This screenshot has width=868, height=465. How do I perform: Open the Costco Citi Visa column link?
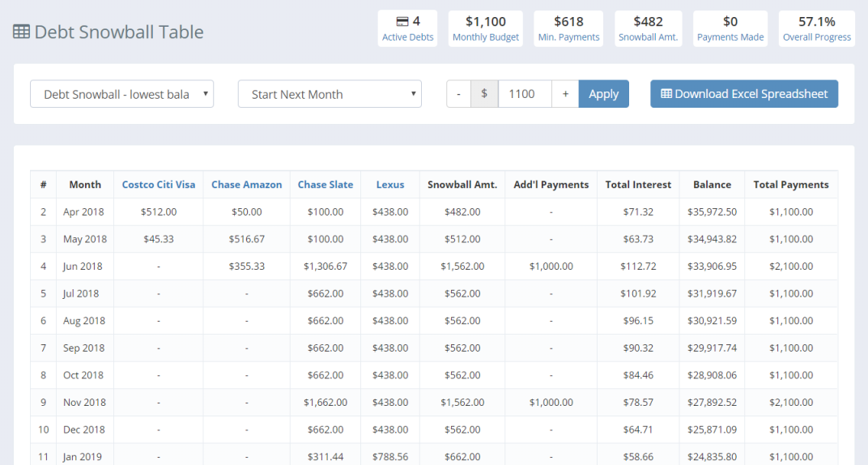[159, 185]
